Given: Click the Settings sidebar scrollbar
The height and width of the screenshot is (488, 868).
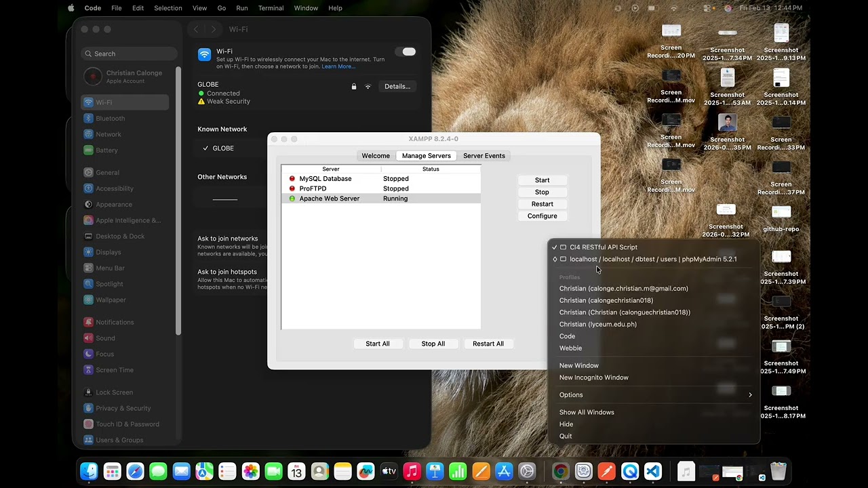Looking at the screenshot, I should [178, 200].
